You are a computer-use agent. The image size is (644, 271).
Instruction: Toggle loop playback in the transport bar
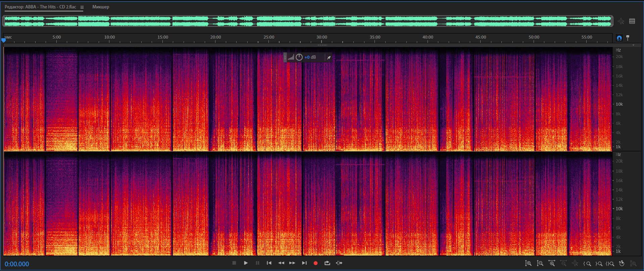tap(327, 263)
